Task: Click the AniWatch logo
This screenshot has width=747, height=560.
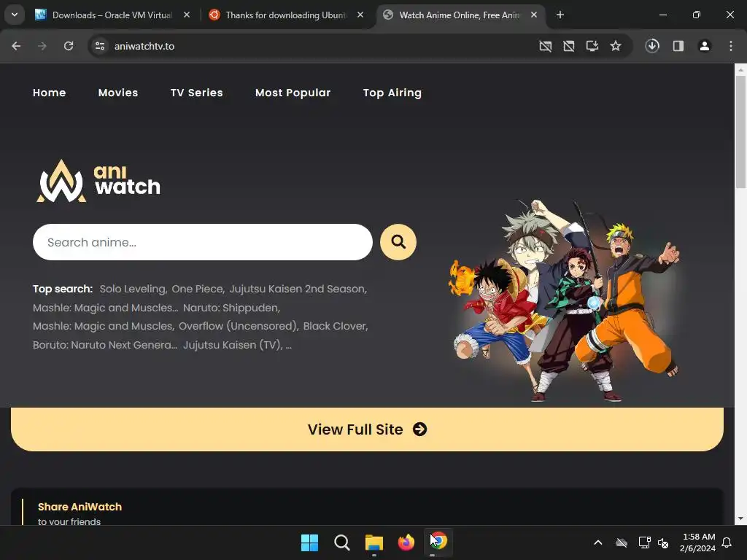Action: (98, 181)
